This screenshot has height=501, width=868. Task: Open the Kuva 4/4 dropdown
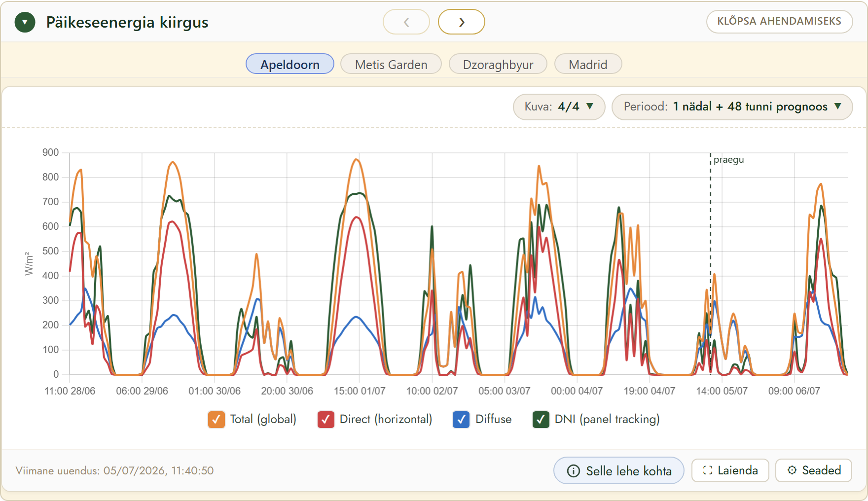click(x=559, y=107)
